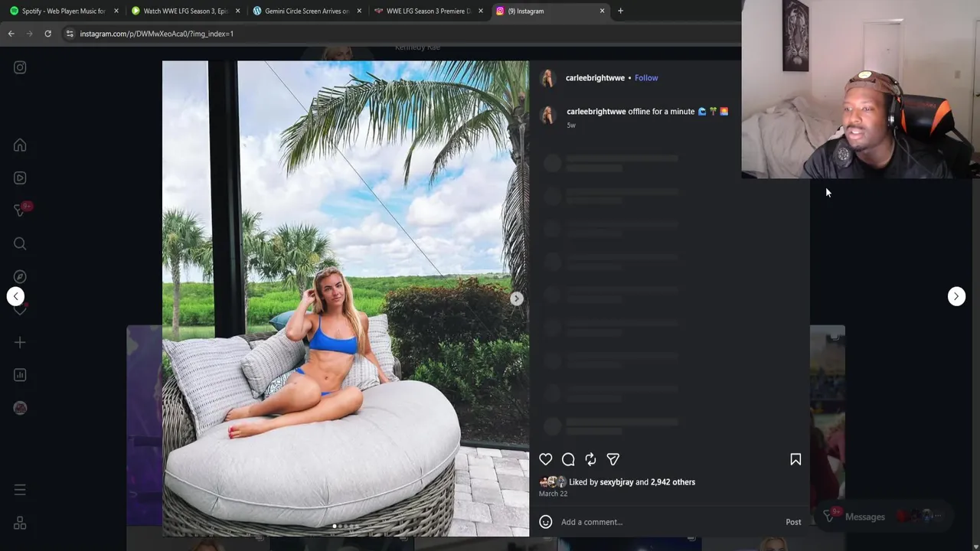Open direct messages icon in sidebar
This screenshot has height=551, width=980.
[20, 210]
